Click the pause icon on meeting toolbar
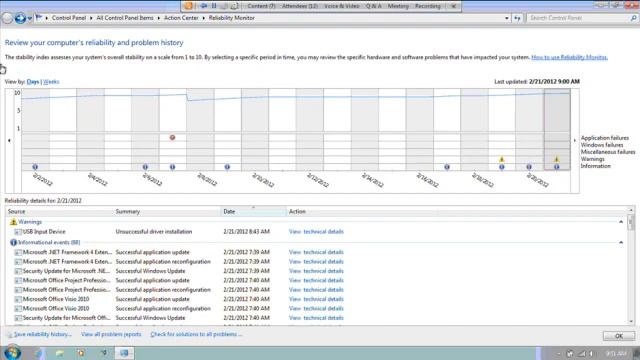 click(x=214, y=6)
